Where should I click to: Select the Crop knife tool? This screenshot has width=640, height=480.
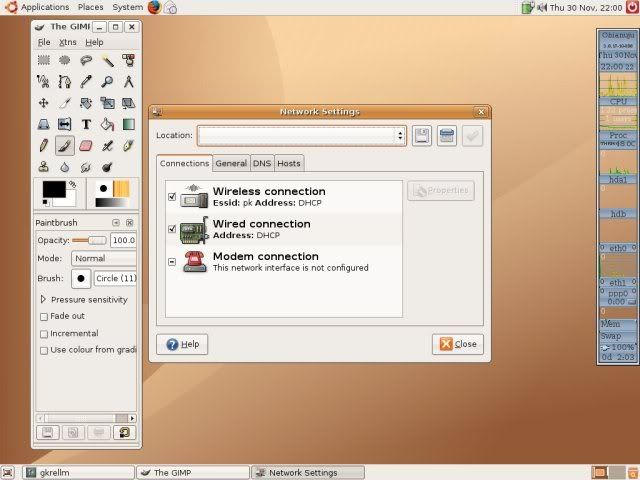[65, 103]
